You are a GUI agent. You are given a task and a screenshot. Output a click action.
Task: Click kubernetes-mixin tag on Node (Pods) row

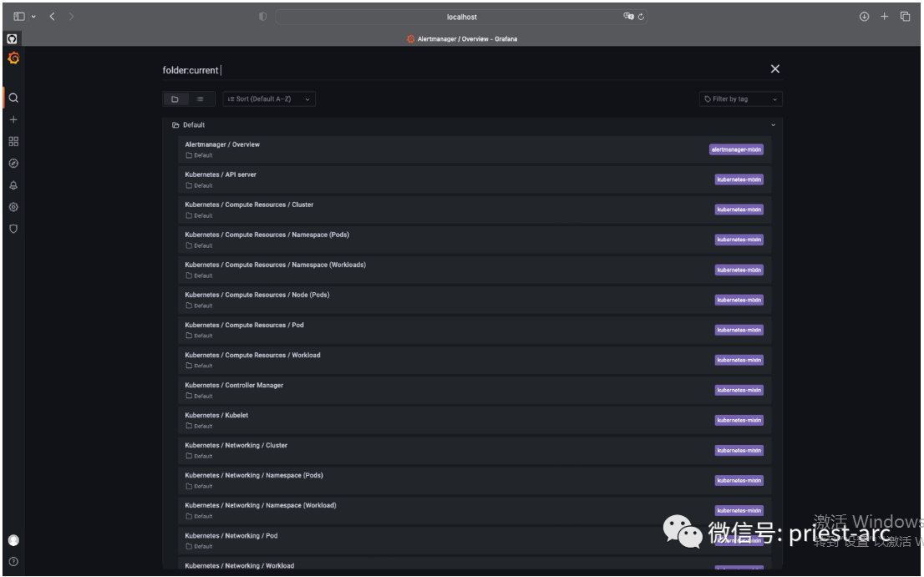(x=739, y=300)
